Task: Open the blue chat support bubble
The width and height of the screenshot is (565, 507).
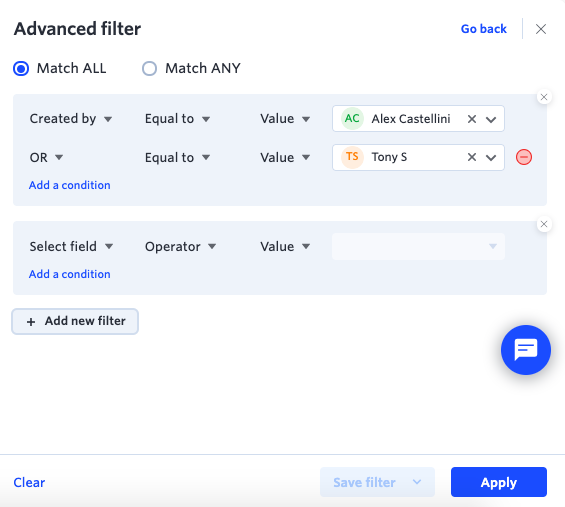Action: pos(526,350)
